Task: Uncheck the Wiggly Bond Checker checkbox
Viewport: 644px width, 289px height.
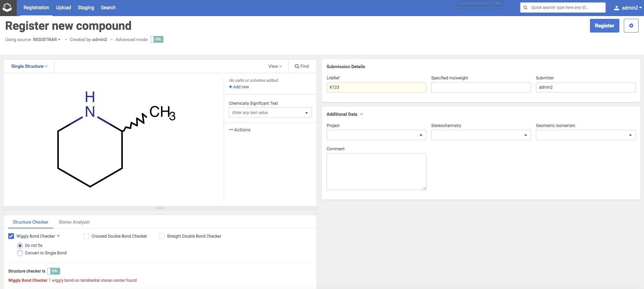Action: click(x=11, y=236)
